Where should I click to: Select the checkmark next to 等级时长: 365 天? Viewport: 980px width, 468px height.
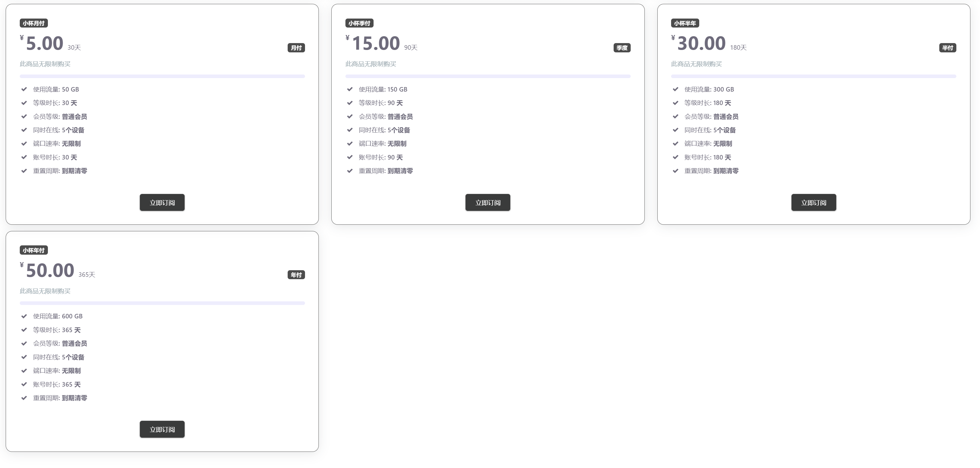[x=24, y=330]
